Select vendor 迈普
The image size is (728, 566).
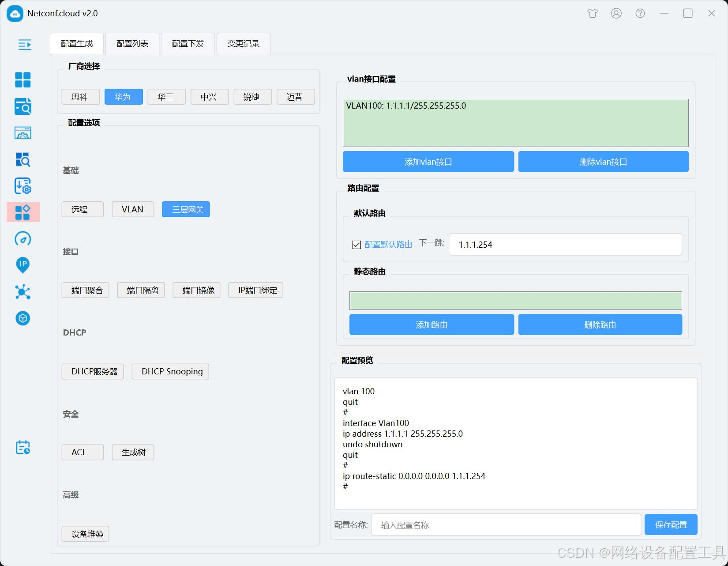(296, 97)
